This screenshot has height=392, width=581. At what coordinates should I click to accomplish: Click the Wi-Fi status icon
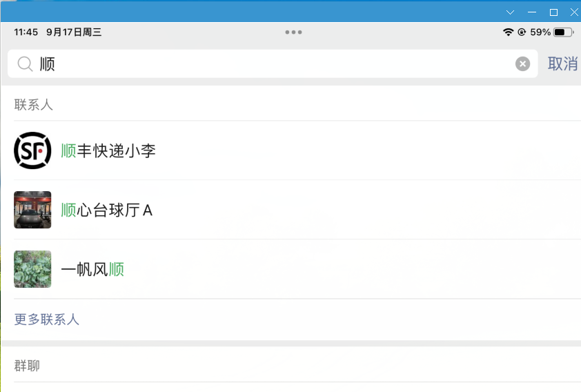coord(508,32)
